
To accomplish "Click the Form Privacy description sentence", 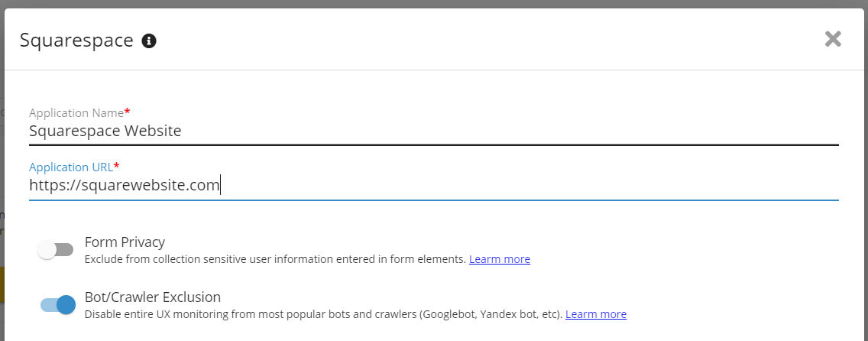I will [275, 259].
